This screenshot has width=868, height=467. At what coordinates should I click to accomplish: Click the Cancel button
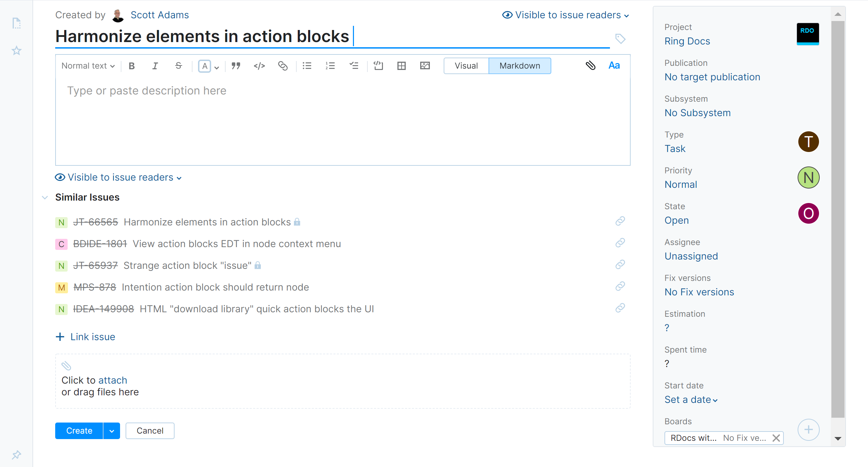coord(150,431)
